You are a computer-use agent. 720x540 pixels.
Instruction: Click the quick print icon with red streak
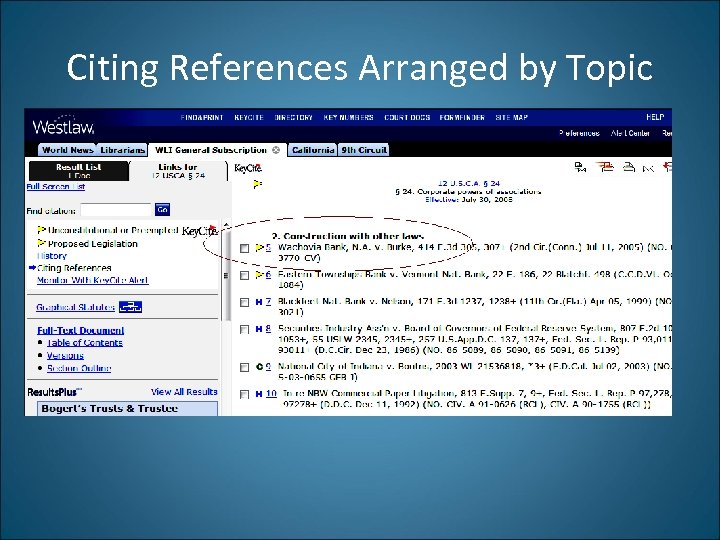605,167
